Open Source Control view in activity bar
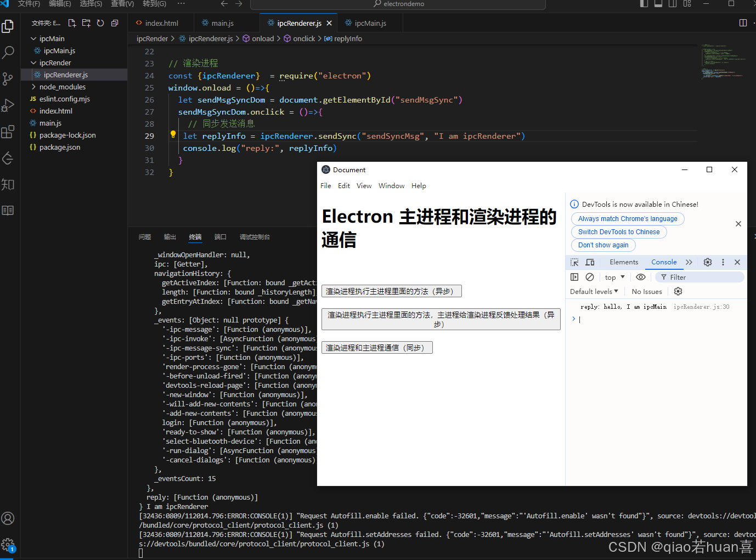This screenshot has height=560, width=756. click(8, 79)
